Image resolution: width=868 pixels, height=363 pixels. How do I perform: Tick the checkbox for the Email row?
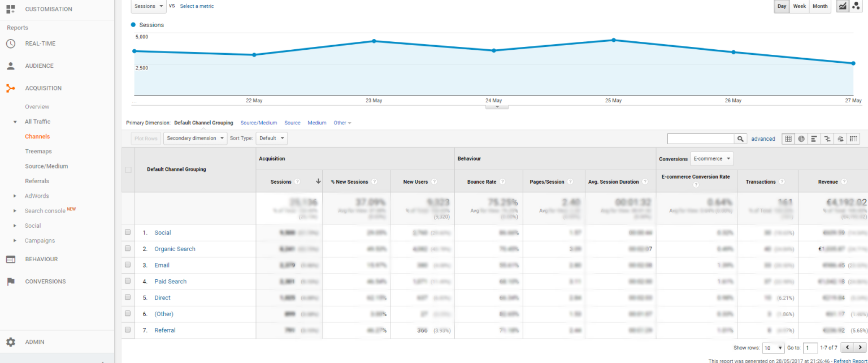128,265
